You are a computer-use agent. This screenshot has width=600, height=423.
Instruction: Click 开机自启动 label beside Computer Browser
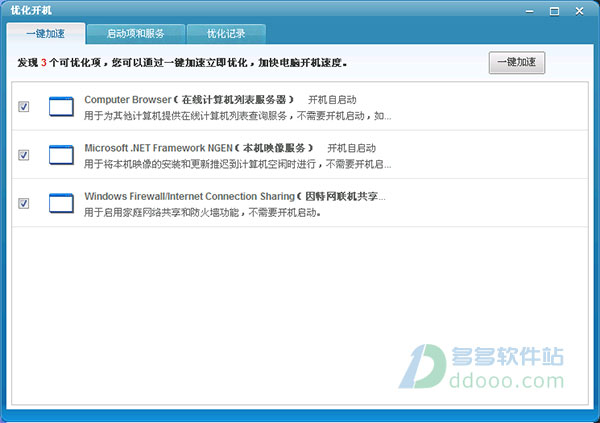click(x=332, y=100)
